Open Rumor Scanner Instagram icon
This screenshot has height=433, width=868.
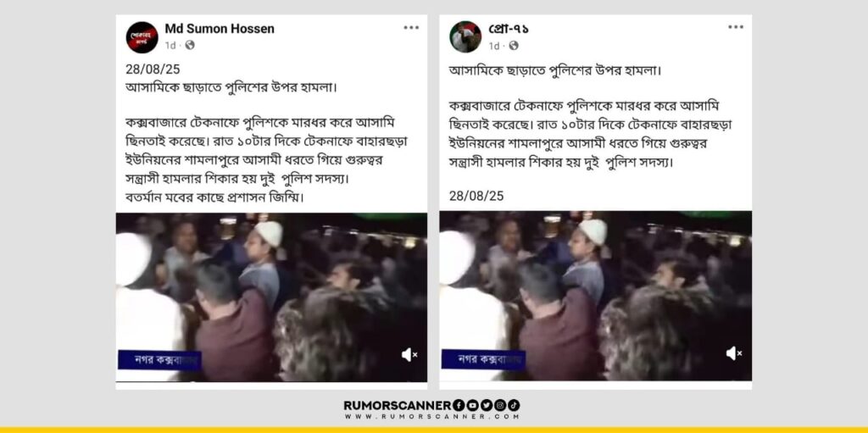[500, 405]
